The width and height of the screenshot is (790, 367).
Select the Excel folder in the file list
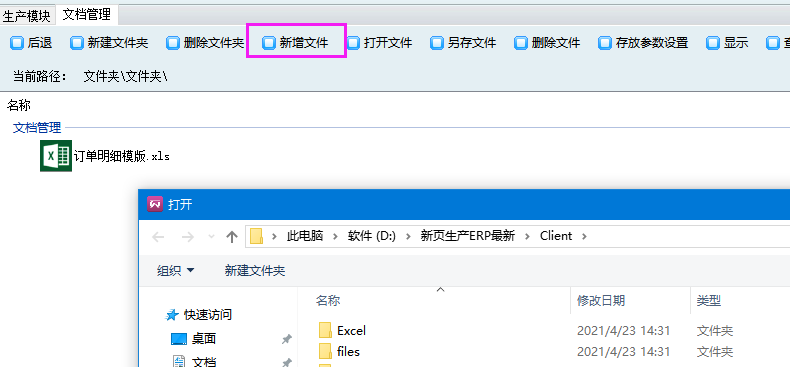[x=342, y=331]
